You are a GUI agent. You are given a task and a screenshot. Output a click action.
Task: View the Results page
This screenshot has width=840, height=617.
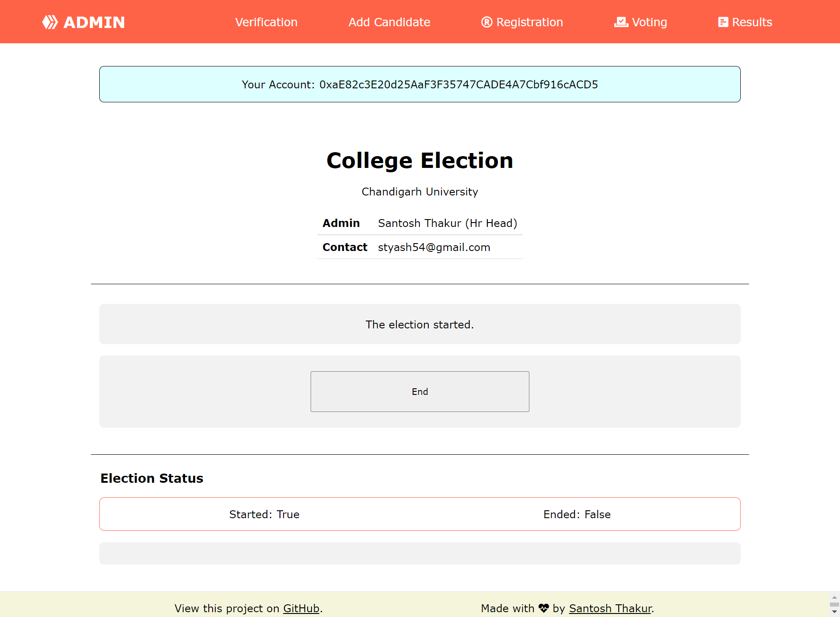(752, 22)
